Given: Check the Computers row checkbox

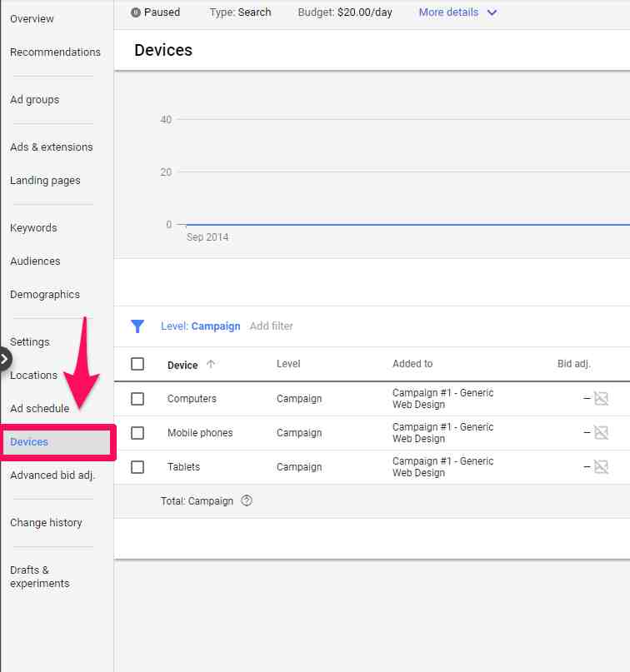Looking at the screenshot, I should pos(137,399).
